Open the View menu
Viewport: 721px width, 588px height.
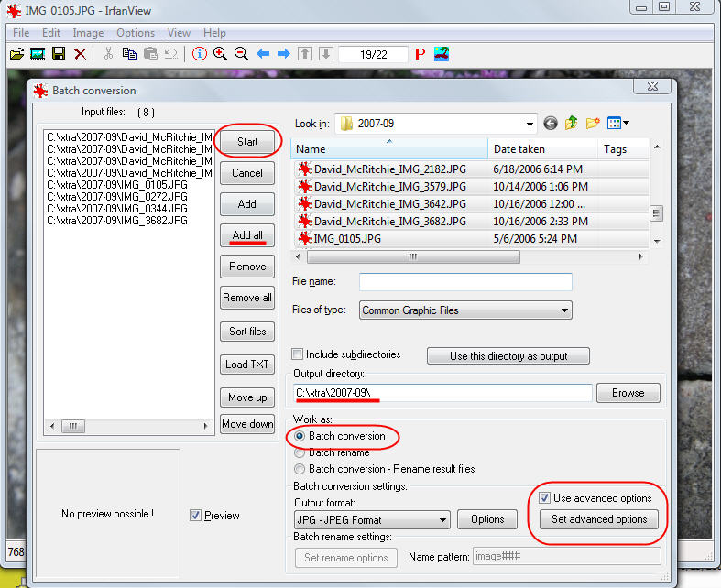(x=179, y=33)
